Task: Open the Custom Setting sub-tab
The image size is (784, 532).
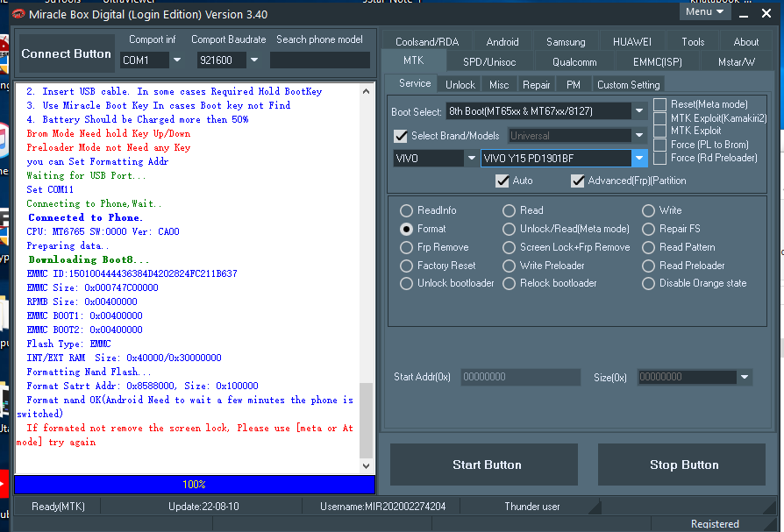Action: pyautogui.click(x=629, y=85)
